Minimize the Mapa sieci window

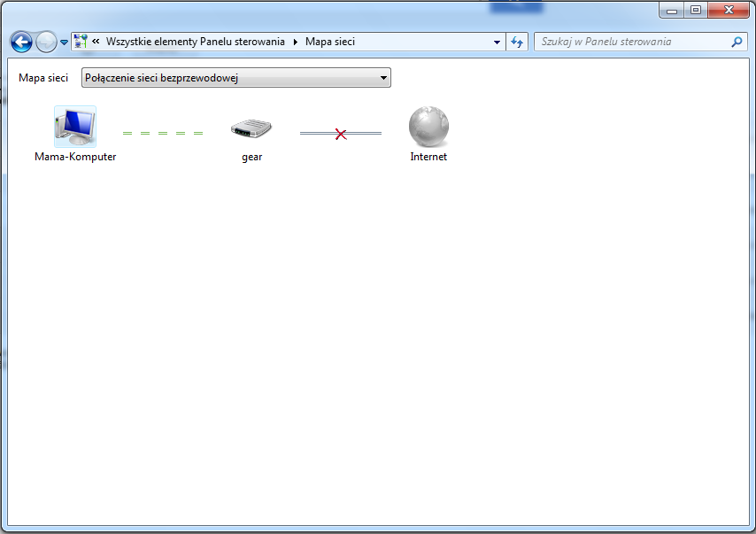[x=672, y=10]
